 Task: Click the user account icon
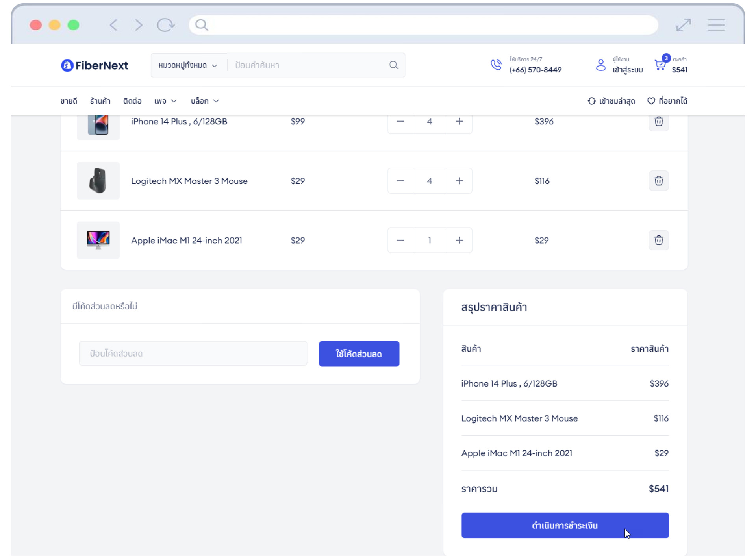[601, 65]
